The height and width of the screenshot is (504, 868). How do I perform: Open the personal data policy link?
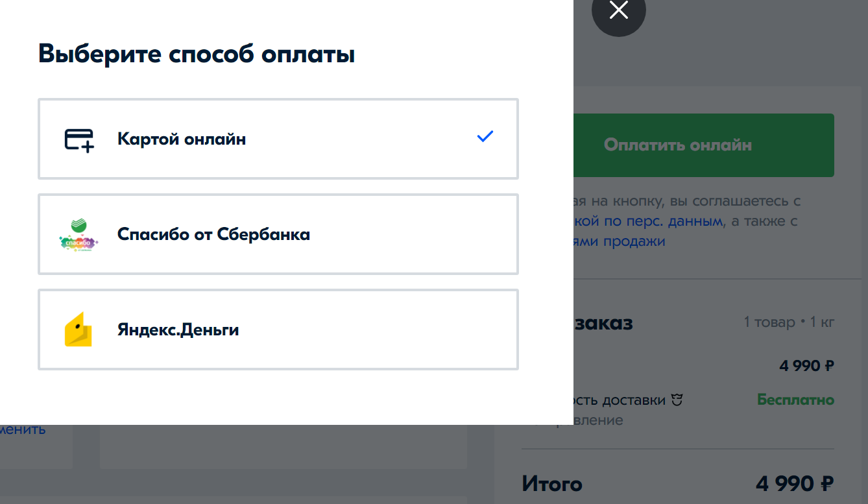(649, 221)
